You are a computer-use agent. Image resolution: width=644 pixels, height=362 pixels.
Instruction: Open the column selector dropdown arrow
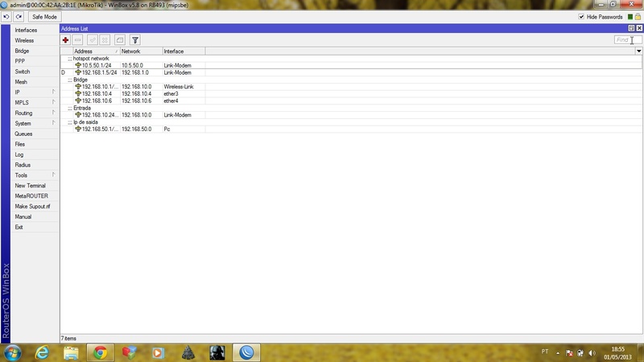(x=638, y=51)
